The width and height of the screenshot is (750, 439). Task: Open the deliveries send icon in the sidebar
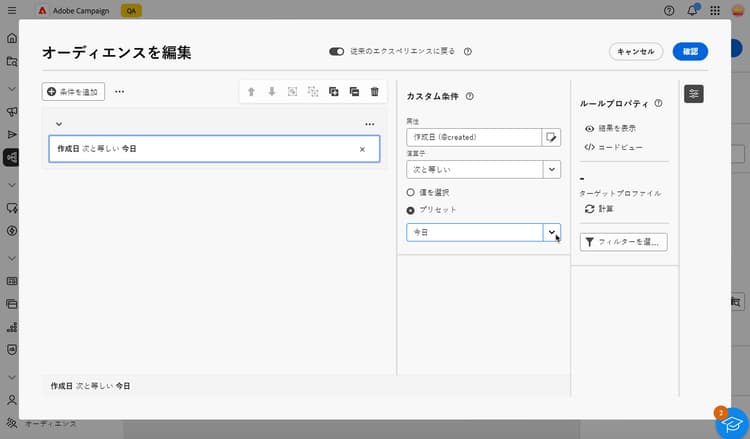[x=12, y=134]
